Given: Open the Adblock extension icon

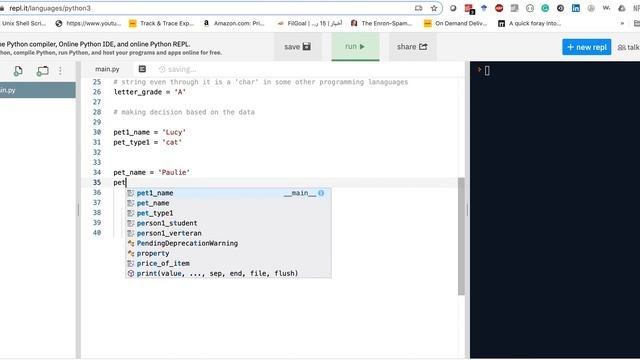Looking at the screenshot, I should click(499, 8).
